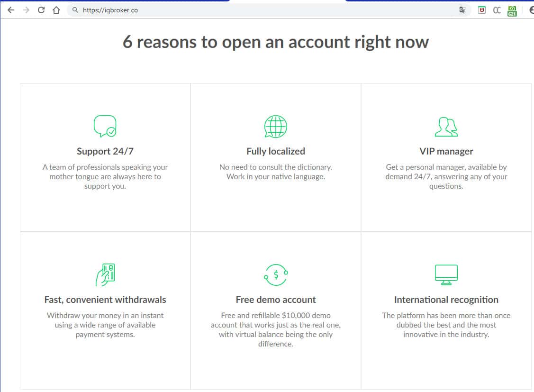
Task: Click the Free demo account dollar icon
Action: 276,275
